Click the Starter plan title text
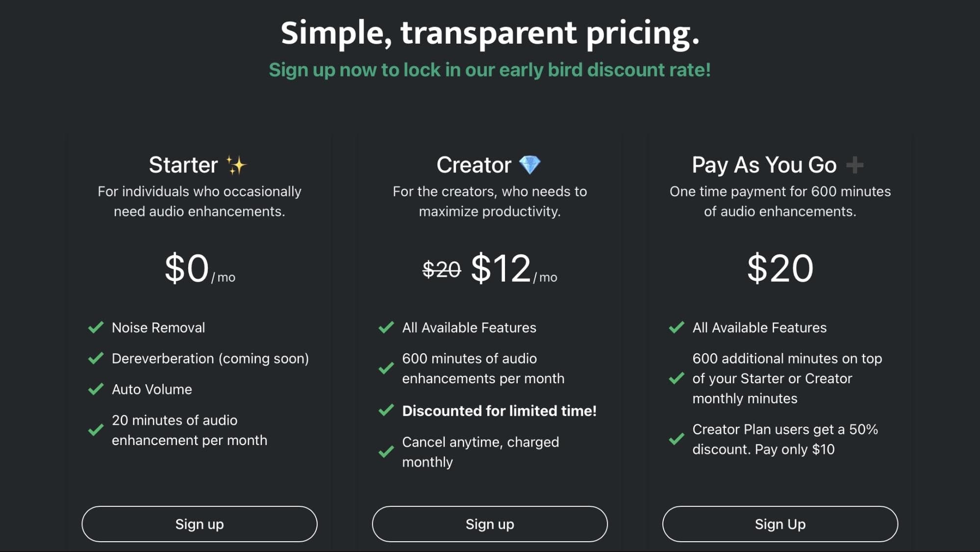 (x=183, y=165)
